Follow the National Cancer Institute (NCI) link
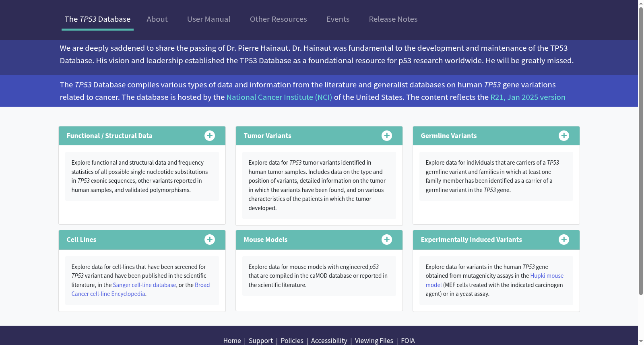This screenshot has width=644, height=345. tap(279, 97)
